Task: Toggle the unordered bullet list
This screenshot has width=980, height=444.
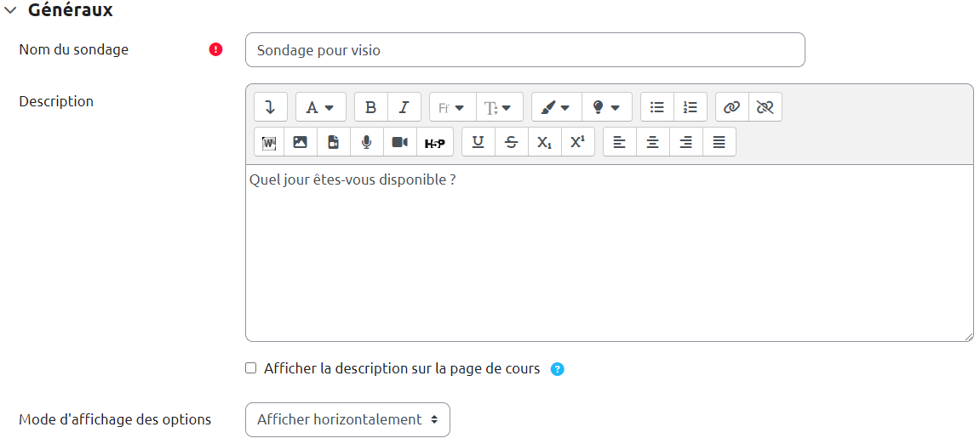Action: click(656, 107)
